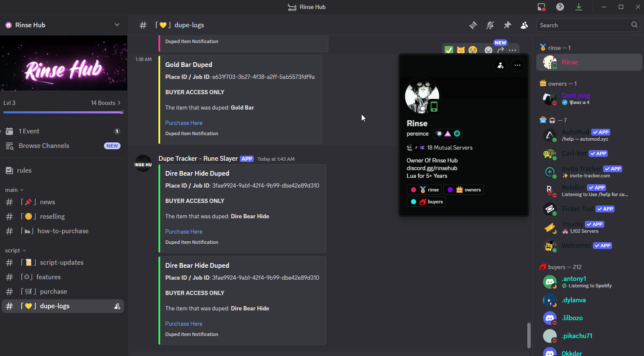
Task: Add the checkmark quick reaction
Action: [449, 50]
